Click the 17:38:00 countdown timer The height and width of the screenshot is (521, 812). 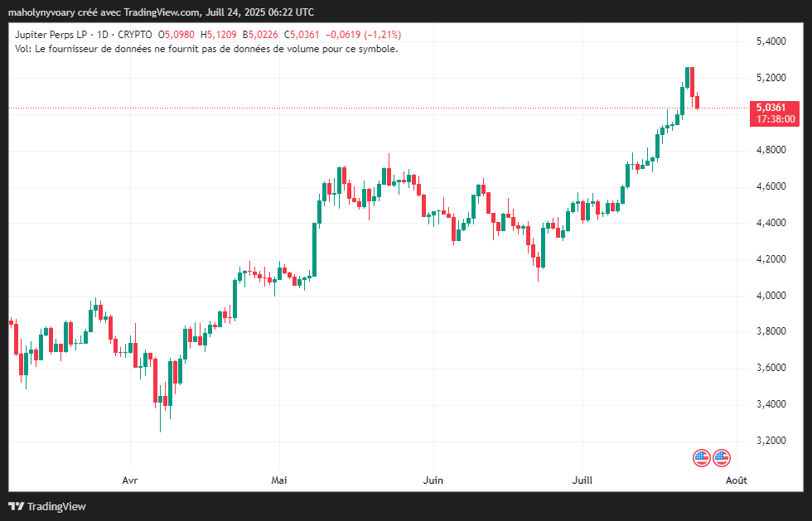tap(776, 119)
